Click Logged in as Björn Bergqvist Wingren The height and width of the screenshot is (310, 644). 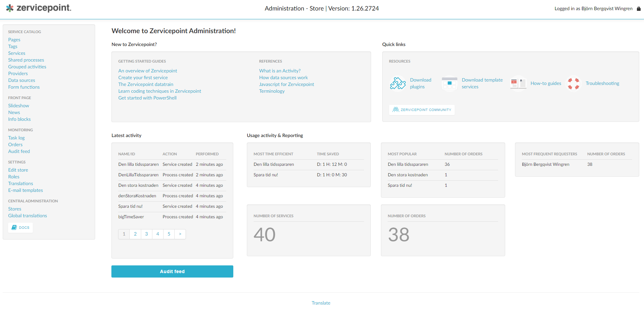tap(593, 9)
